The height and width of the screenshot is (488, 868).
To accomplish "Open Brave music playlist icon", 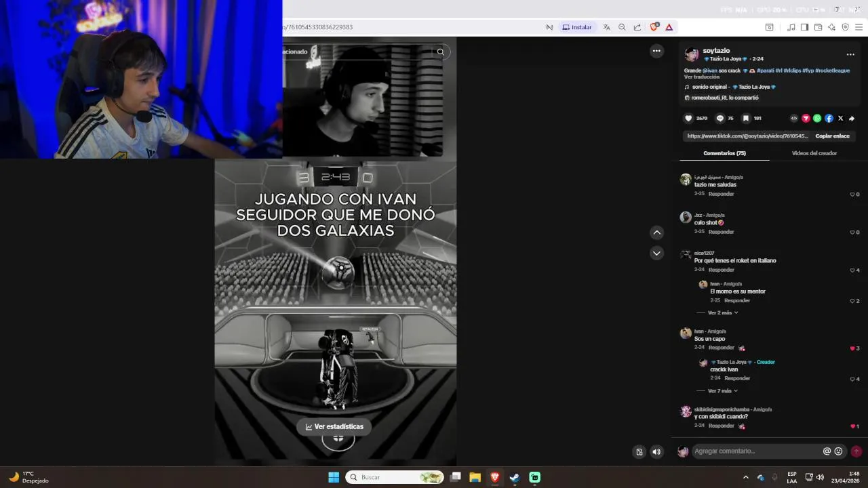I will [791, 27].
